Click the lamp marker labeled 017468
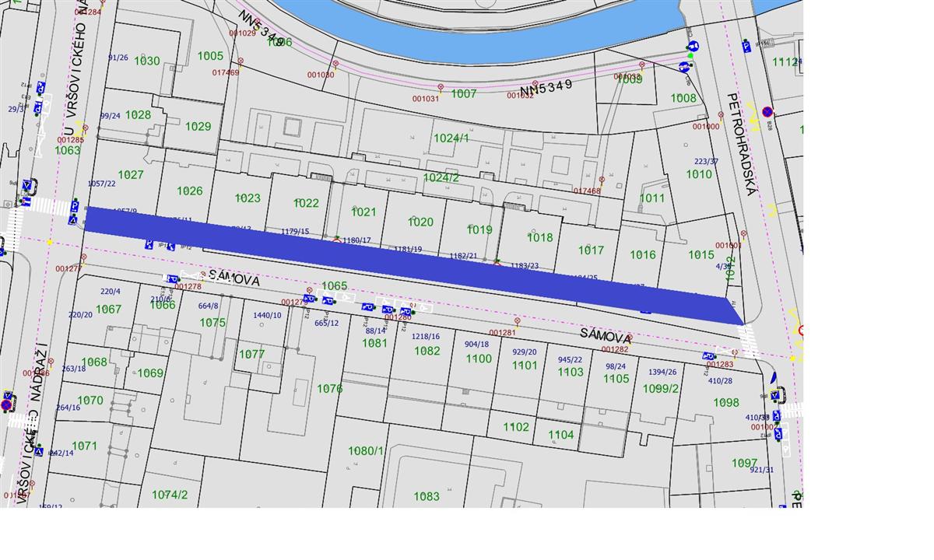The height and width of the screenshot is (560, 934). click(602, 180)
